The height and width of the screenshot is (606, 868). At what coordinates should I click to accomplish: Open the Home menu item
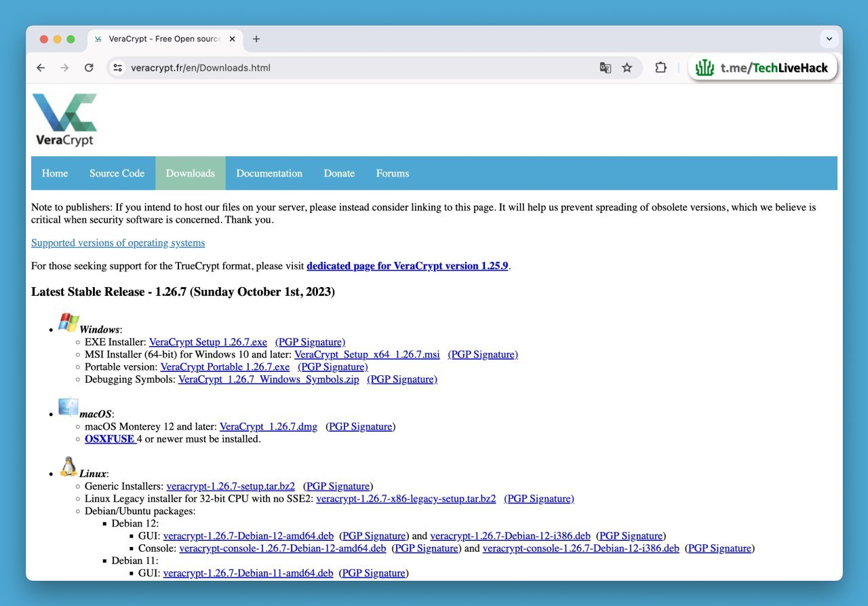[x=55, y=173]
